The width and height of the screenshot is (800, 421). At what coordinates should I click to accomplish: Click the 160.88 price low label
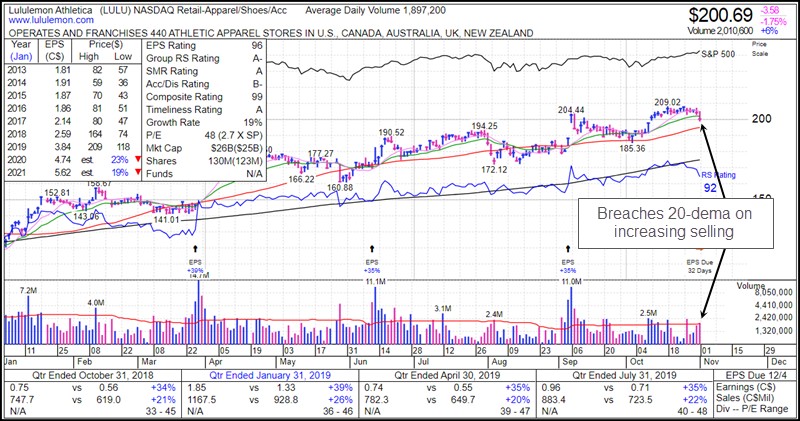coord(340,187)
